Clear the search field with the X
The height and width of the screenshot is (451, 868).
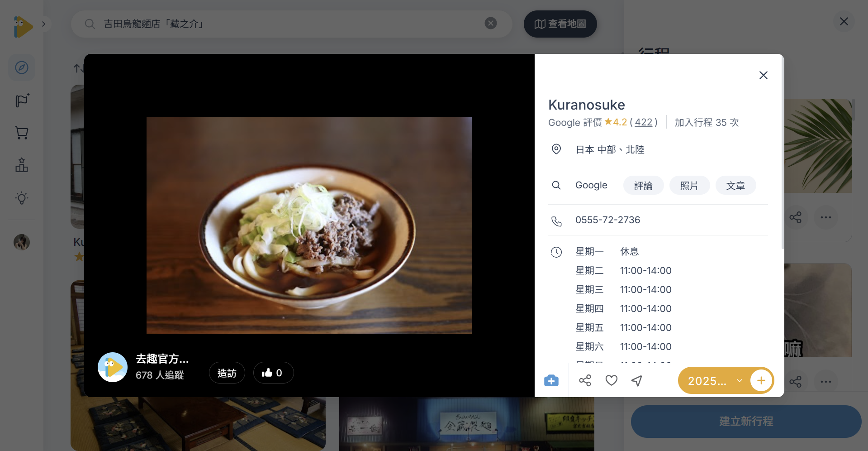pos(491,23)
